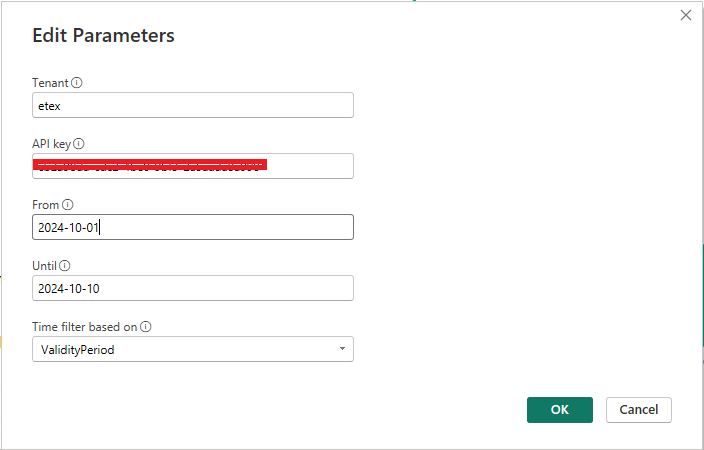The height and width of the screenshot is (450, 704).
Task: Click the Tenant label text
Action: [x=50, y=83]
